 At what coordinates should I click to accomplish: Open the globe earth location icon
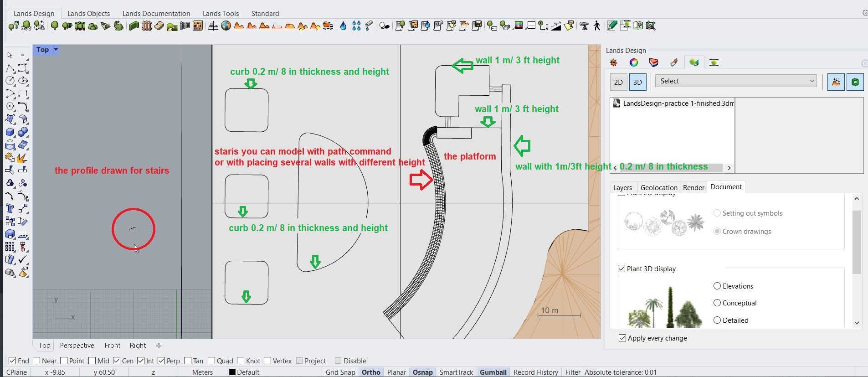[x=226, y=26]
